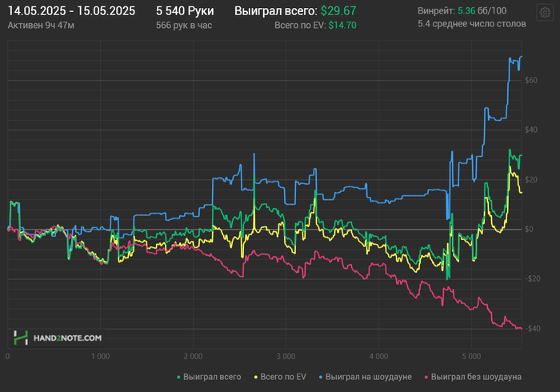Click the 'Винрейт:' header label
This screenshot has width=560, height=392.
pos(436,10)
